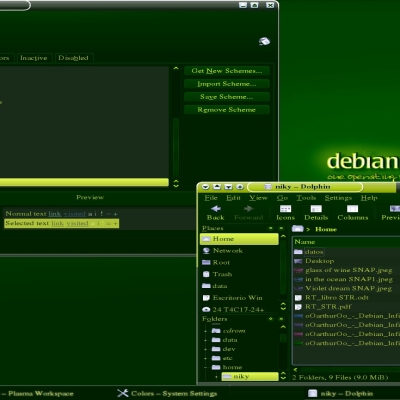Collapse the home folder in Folders tree
The height and width of the screenshot is (400, 400).
click(205, 367)
